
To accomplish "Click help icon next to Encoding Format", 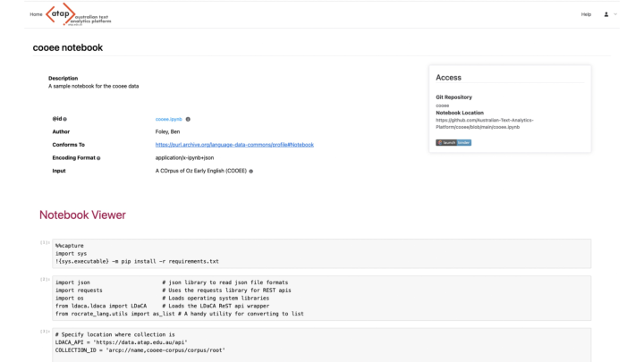I will 98,157.
